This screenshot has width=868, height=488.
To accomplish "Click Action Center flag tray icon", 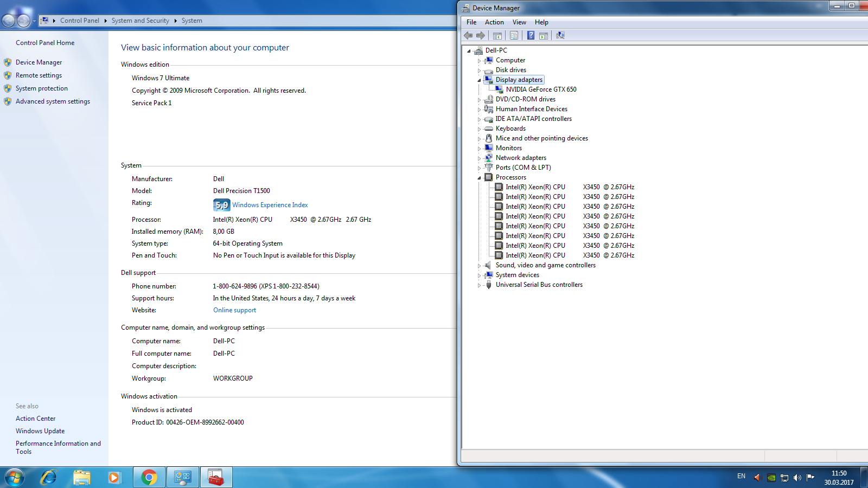I will (810, 478).
